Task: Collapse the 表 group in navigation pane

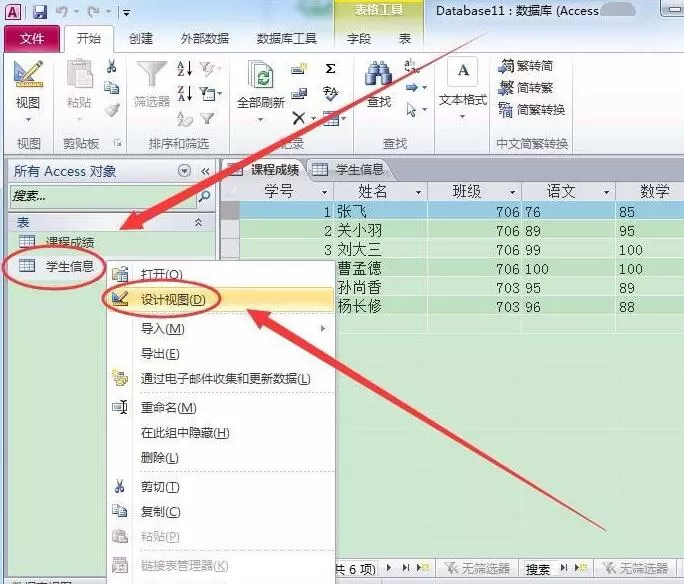Action: [198, 222]
